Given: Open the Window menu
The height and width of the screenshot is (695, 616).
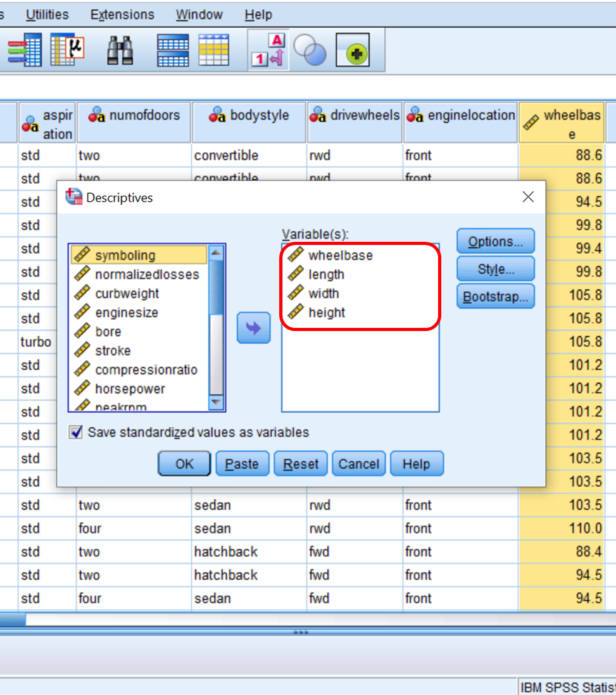Looking at the screenshot, I should [199, 15].
